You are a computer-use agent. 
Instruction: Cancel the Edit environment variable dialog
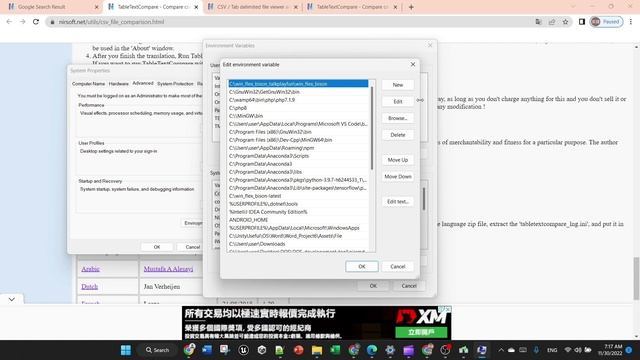(x=398, y=267)
